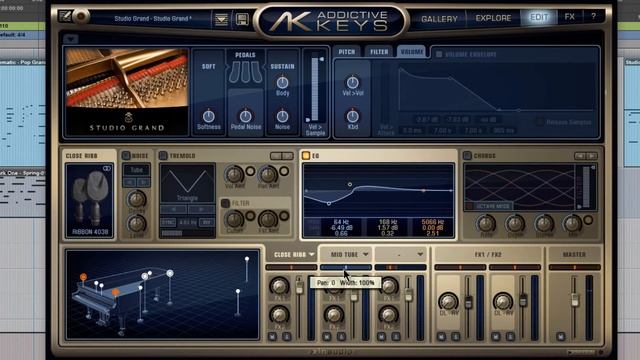Disable the EQ module power button
640x360 pixels.
[306, 156]
